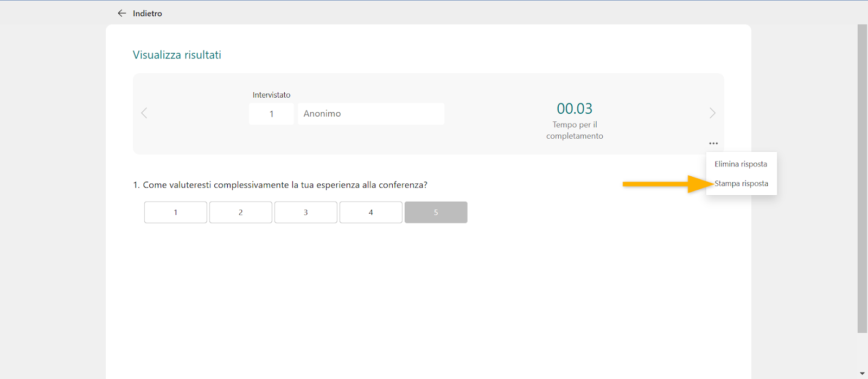Click the 00.03 completion time value
The height and width of the screenshot is (379, 868).
click(575, 109)
